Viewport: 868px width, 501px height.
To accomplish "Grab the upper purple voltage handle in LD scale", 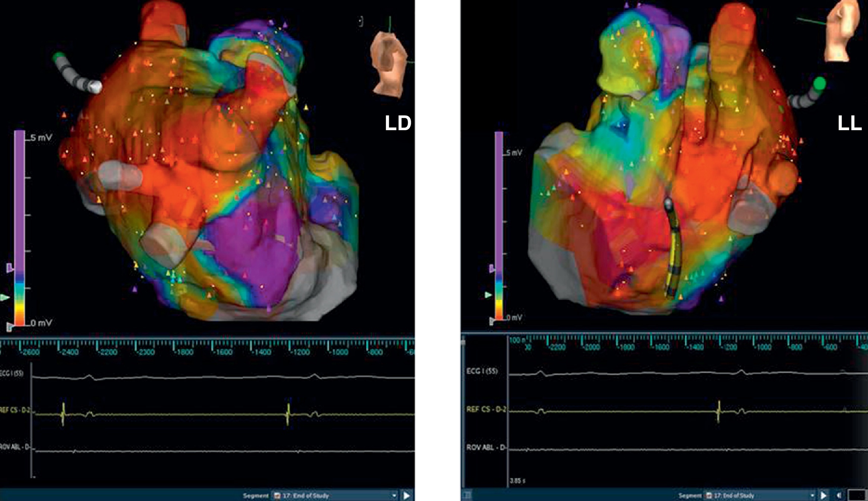I will click(x=10, y=267).
